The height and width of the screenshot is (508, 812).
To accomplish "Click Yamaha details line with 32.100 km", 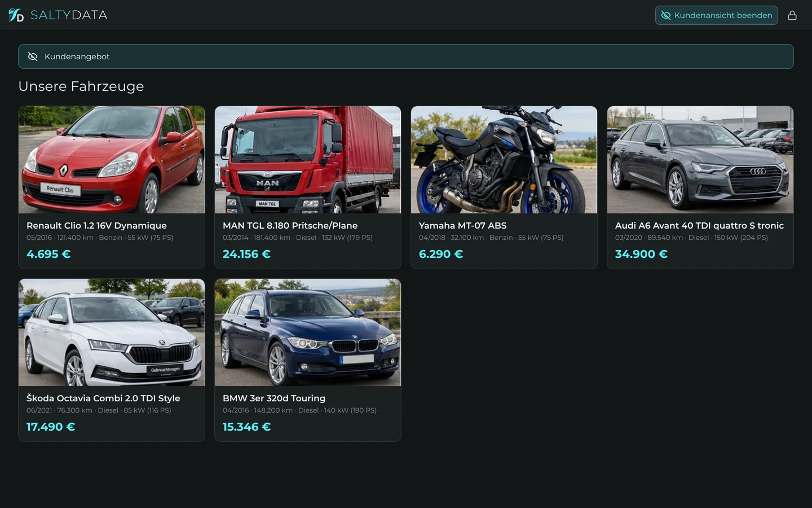I will click(491, 238).
